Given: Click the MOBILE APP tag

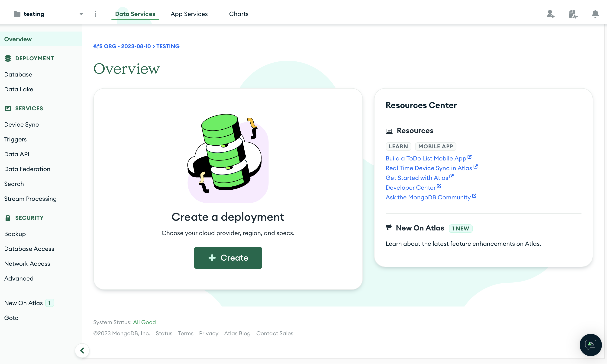Looking at the screenshot, I should click(436, 147).
